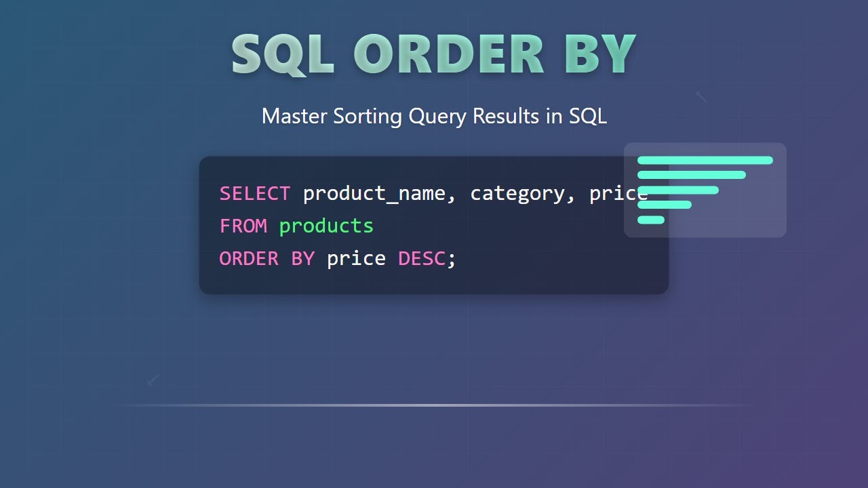This screenshot has width=868, height=488.
Task: Click the middle teal bar
Action: coord(678,190)
